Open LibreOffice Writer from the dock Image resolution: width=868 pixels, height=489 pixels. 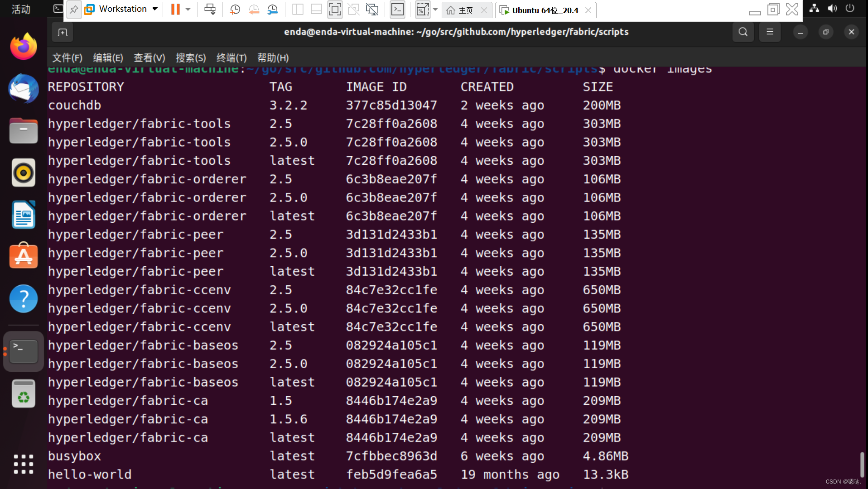pyautogui.click(x=24, y=215)
